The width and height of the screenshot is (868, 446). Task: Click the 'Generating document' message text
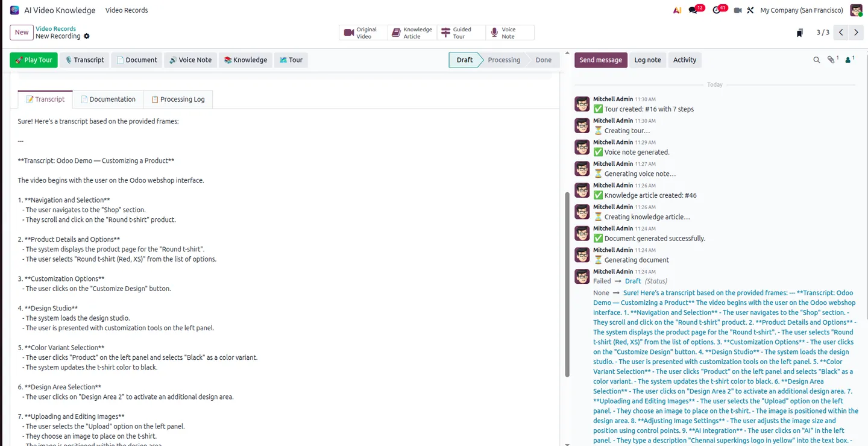[x=637, y=260]
